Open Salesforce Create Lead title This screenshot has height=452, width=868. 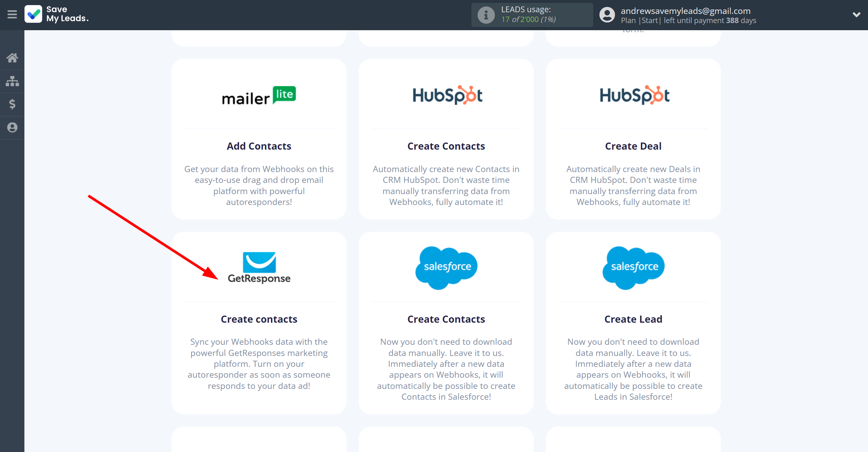tap(633, 319)
